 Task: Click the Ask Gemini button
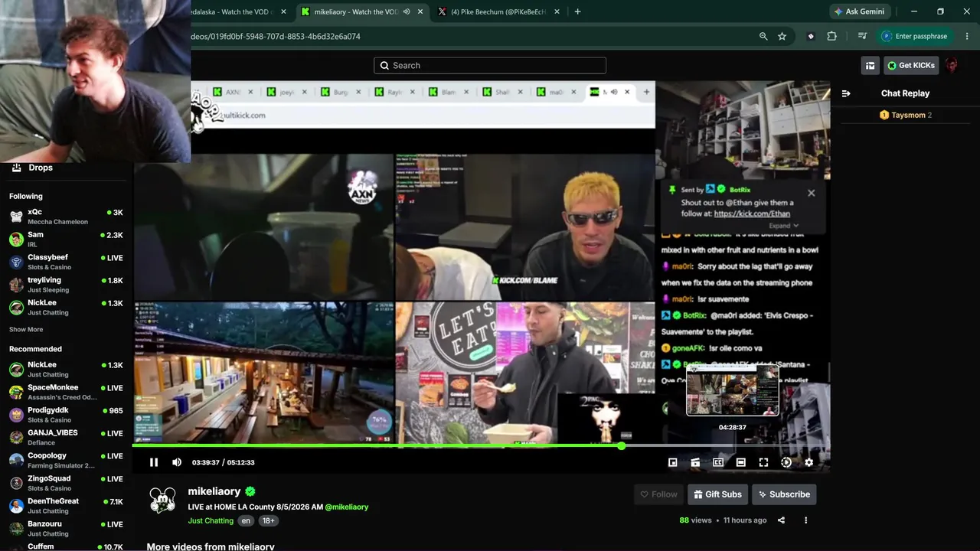(860, 11)
